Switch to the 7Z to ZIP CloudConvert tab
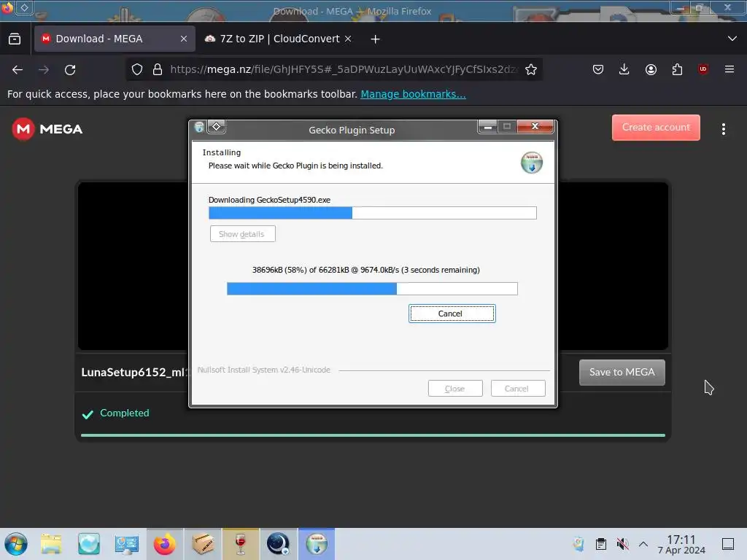747x560 pixels. coord(279,39)
